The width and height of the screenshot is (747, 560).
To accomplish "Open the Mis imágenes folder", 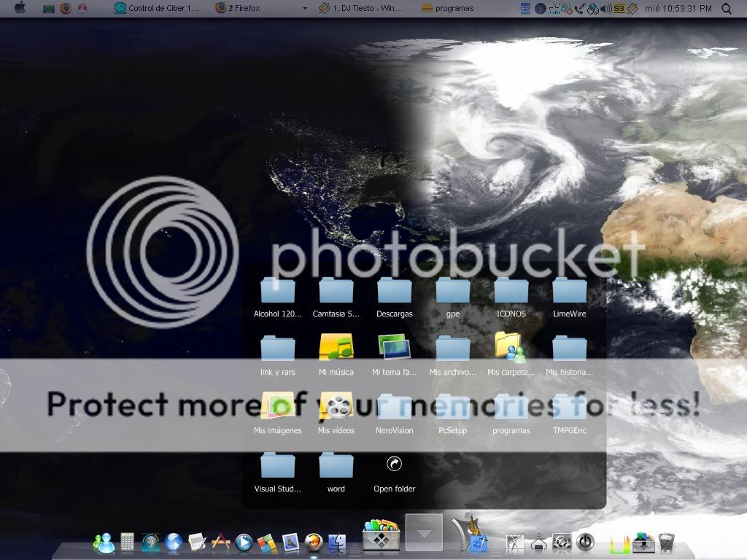I will coord(278,413).
